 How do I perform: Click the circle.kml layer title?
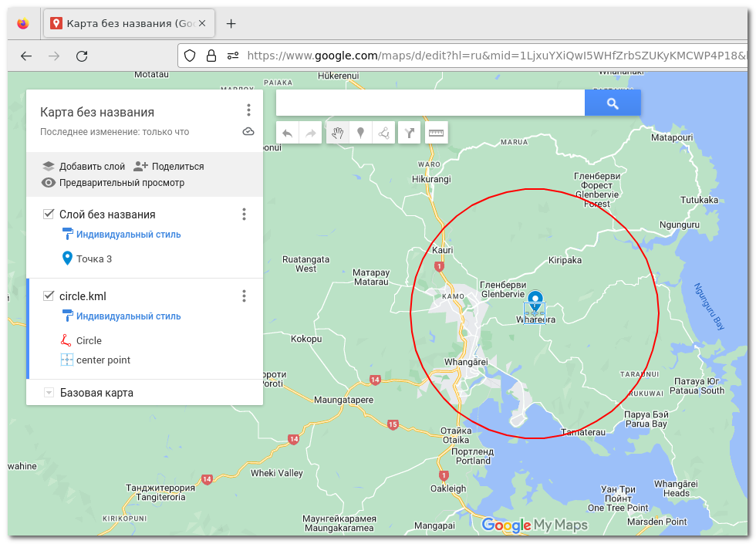pos(83,296)
